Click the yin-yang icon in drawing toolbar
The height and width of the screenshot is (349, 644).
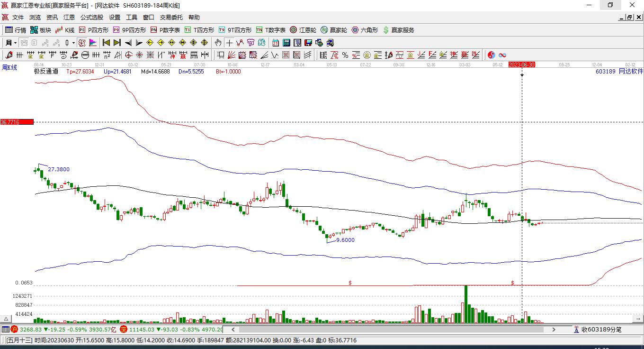coord(491,55)
